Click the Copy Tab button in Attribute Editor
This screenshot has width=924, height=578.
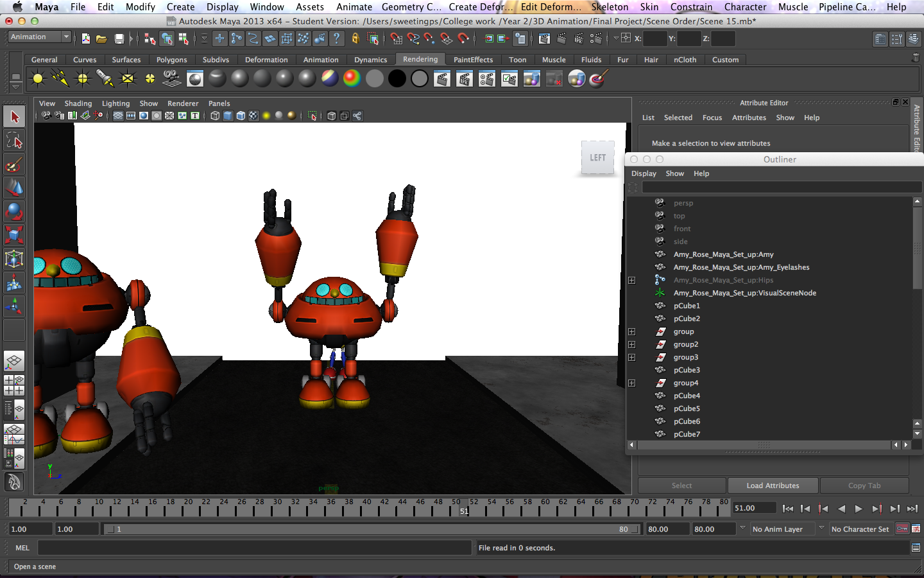pyautogui.click(x=864, y=486)
